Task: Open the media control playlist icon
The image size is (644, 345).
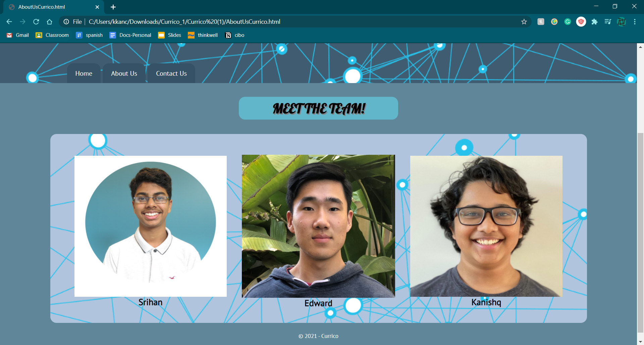Action: [x=608, y=22]
